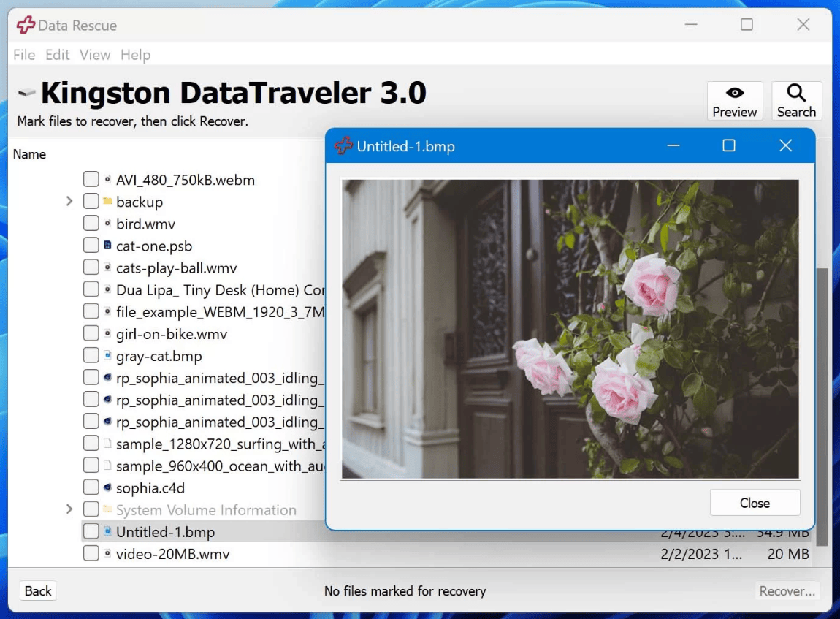Select the cat-one.psb file name
The image size is (840, 619).
pyautogui.click(x=154, y=246)
